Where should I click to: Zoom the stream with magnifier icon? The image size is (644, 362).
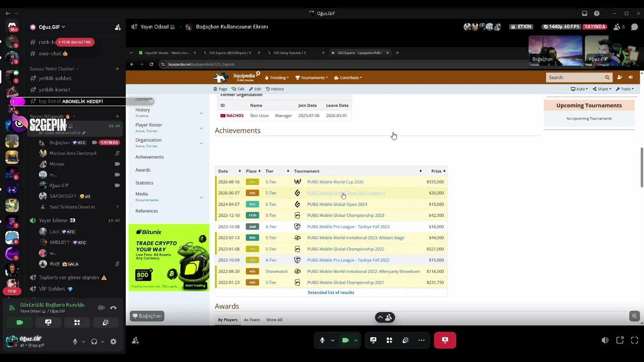coord(634,316)
